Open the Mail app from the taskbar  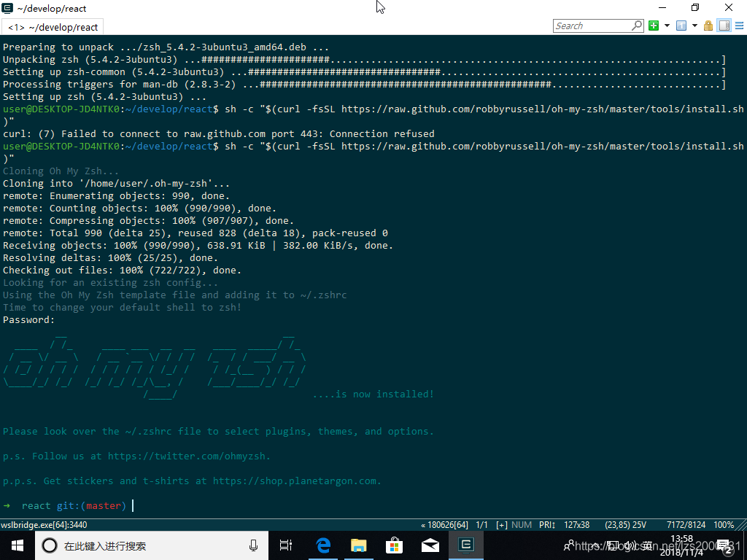430,545
